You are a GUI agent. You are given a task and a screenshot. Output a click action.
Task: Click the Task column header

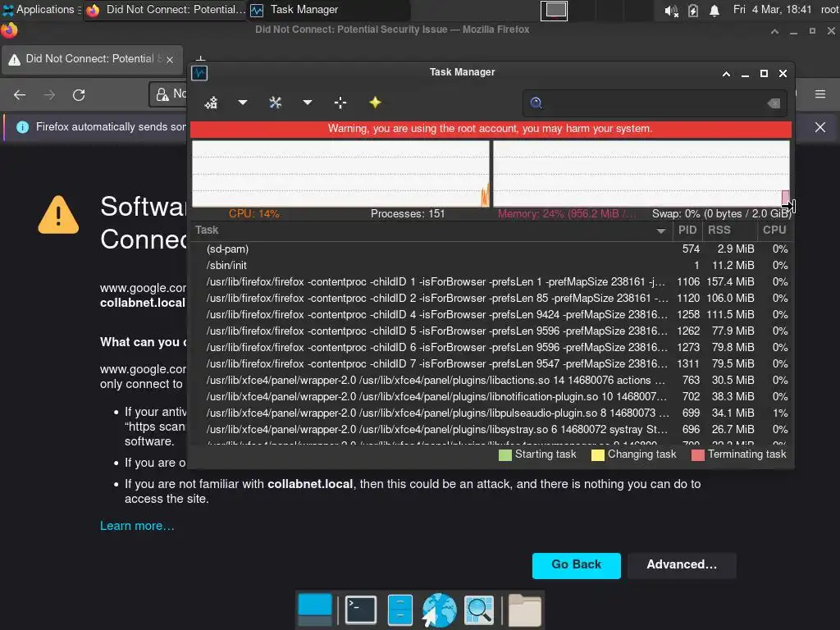pos(431,231)
